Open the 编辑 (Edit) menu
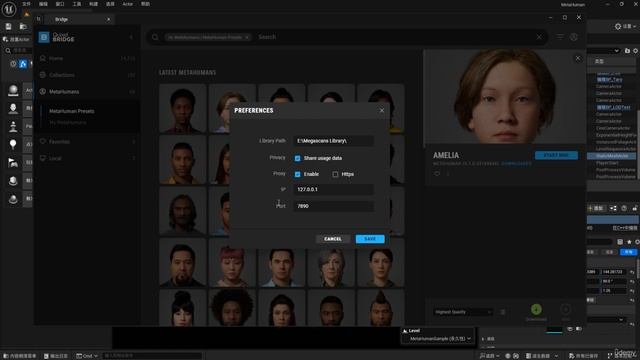The image size is (640, 360). pyautogui.click(x=43, y=4)
